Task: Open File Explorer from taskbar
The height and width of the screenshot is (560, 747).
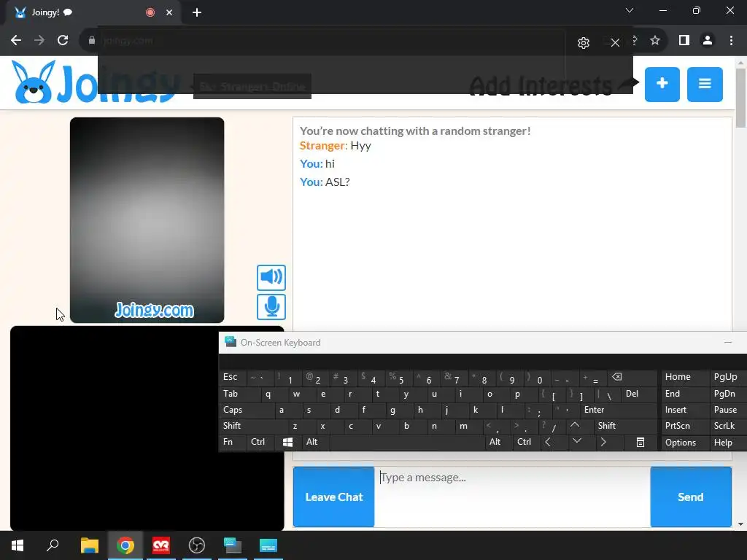Action: tap(90, 545)
